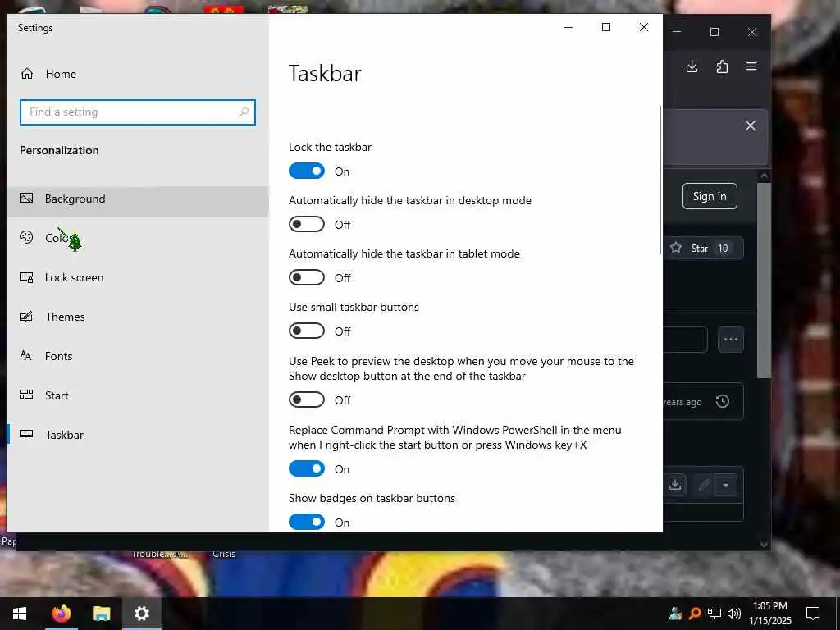
Task: Open File Explorer from the taskbar
Action: coord(101,614)
